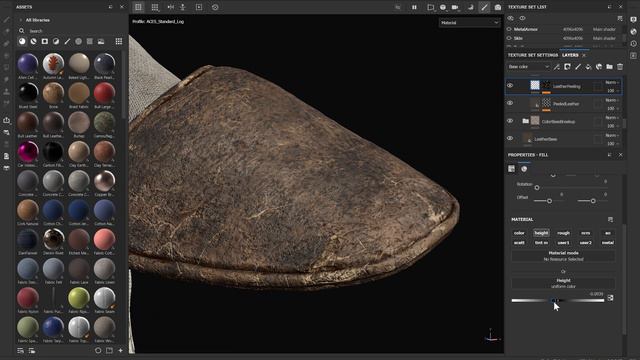The height and width of the screenshot is (360, 640).
Task: Select the Paint brush tool in left toolbar
Action: [7, 19]
